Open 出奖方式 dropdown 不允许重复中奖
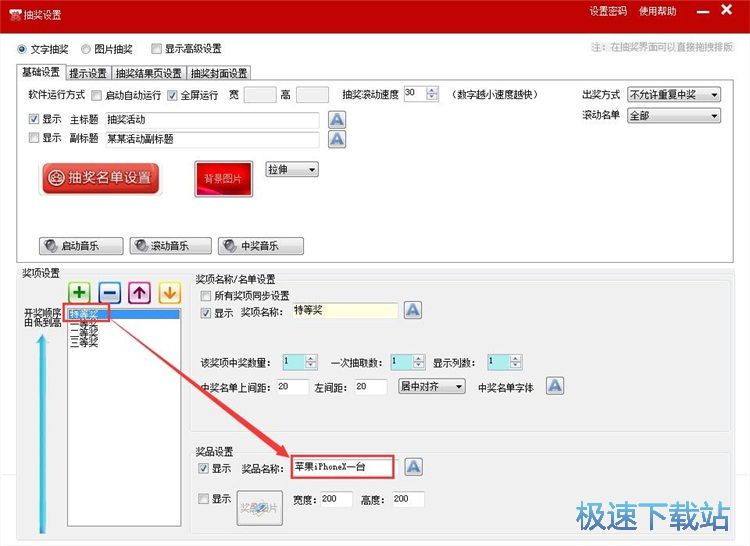 pyautogui.click(x=673, y=95)
